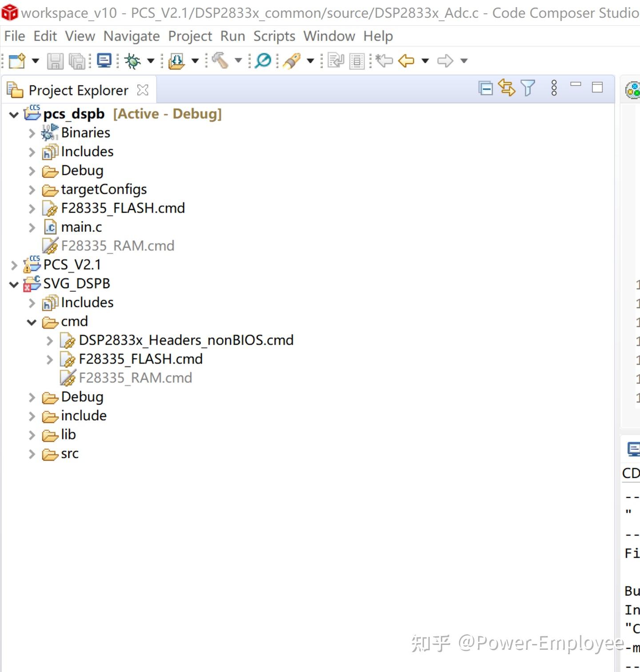Screen dimensions: 640x672
Task: Select the PCS_V2.1 project
Action: (72, 264)
